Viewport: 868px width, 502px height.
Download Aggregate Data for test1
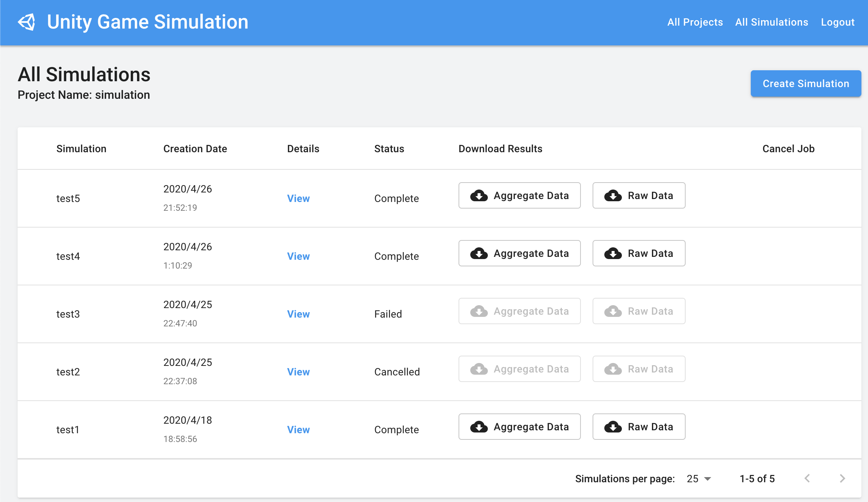point(519,427)
